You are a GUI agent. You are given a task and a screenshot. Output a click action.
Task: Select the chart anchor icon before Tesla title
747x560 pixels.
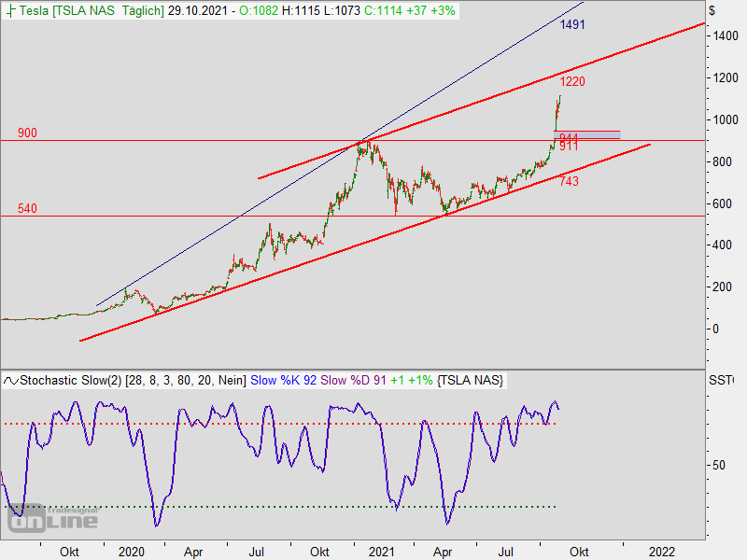coord(11,12)
